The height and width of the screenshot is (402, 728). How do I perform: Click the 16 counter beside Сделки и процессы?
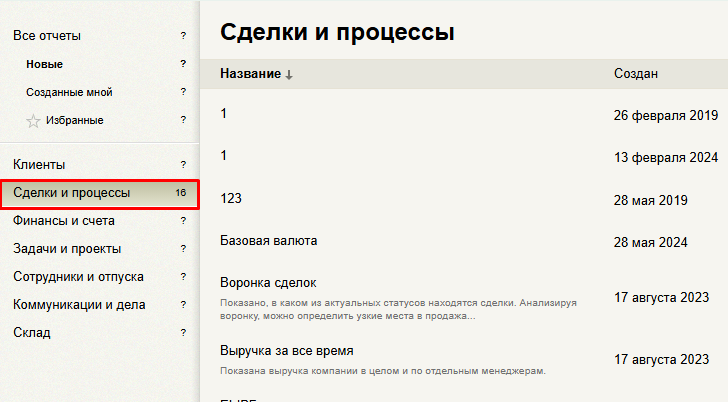180,193
